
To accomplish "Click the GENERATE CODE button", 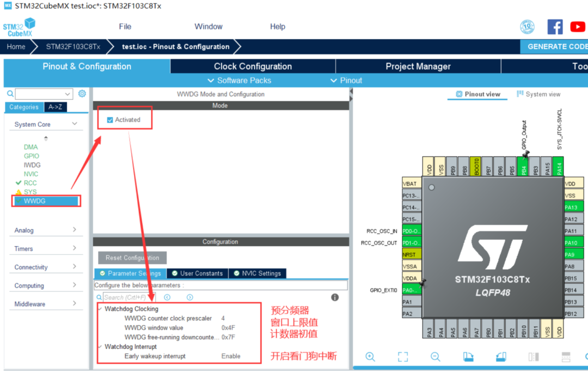I will 554,46.
